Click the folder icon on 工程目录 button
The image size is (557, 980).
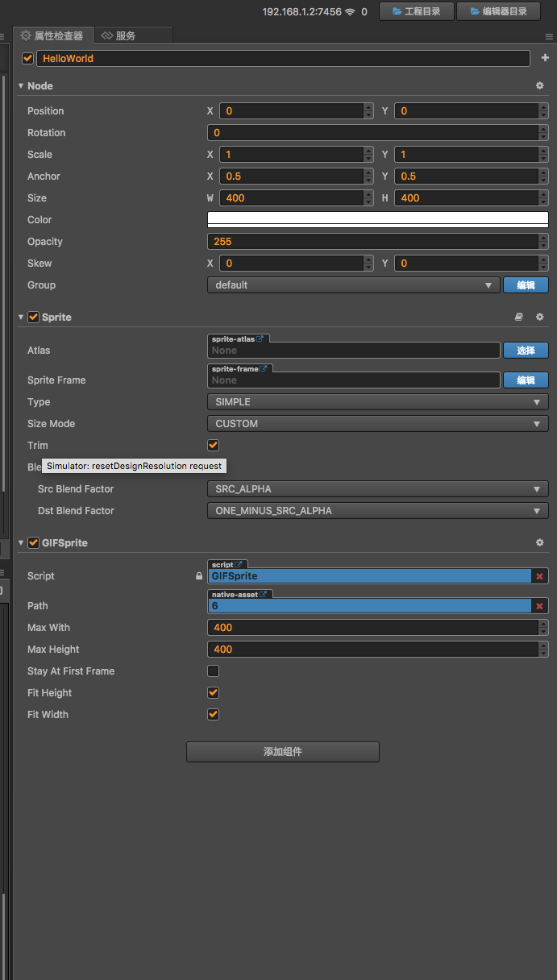[397, 11]
